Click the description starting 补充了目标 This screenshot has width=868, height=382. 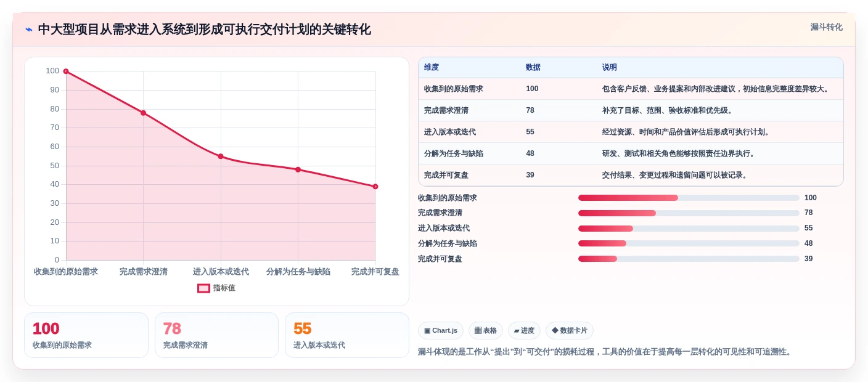tap(668, 110)
